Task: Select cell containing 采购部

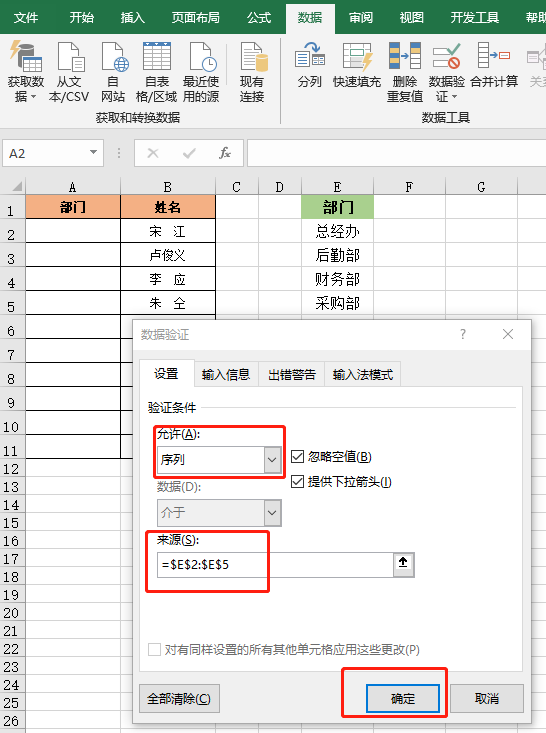Action: click(x=338, y=303)
